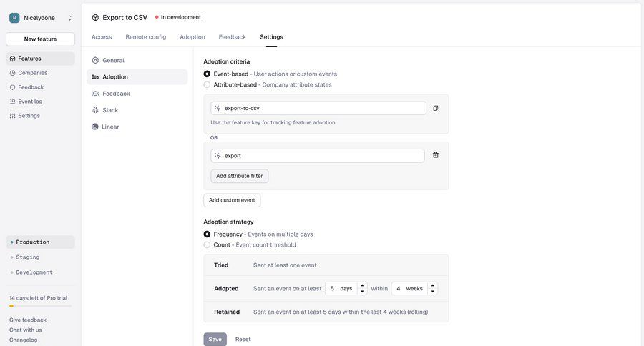
Task: Click the Feedback bubble icon in left sidebar
Action: click(12, 87)
